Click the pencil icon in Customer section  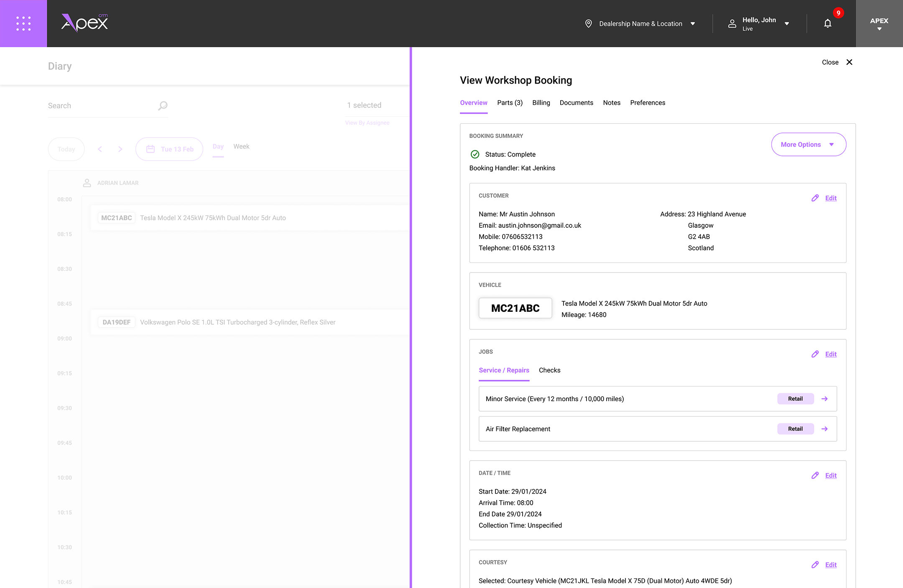coord(815,198)
